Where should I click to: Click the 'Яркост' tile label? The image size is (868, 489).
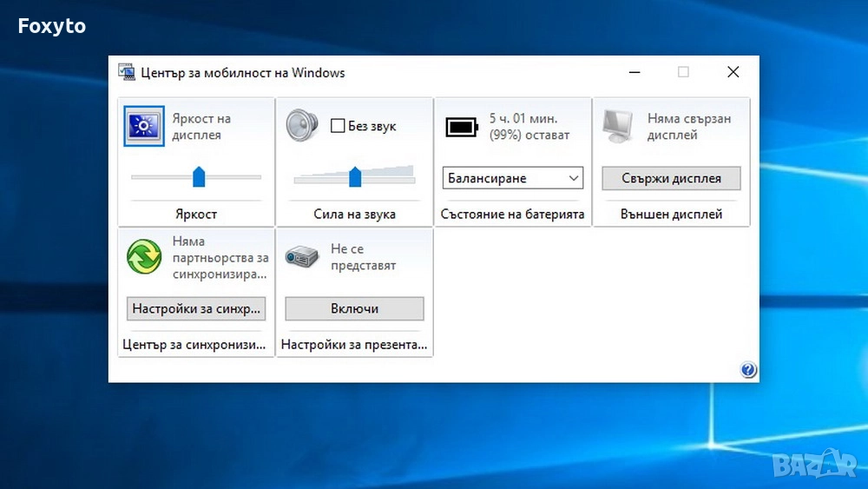pyautogui.click(x=196, y=214)
